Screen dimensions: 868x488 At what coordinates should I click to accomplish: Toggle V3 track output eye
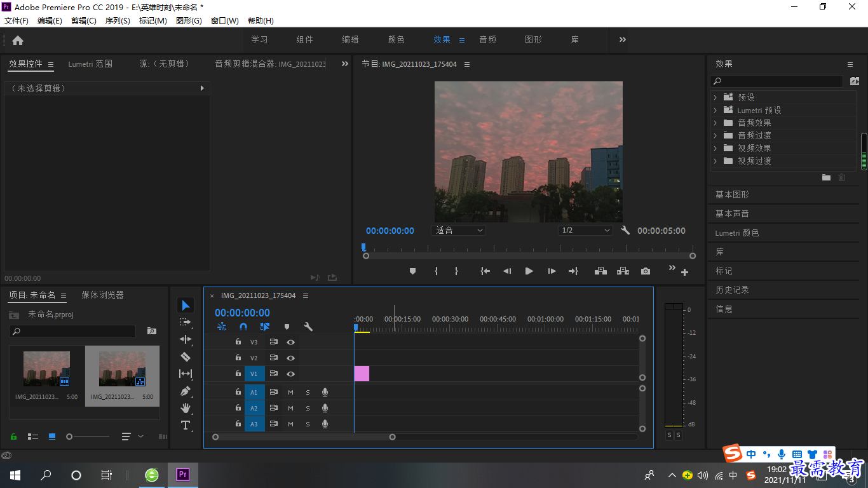290,342
